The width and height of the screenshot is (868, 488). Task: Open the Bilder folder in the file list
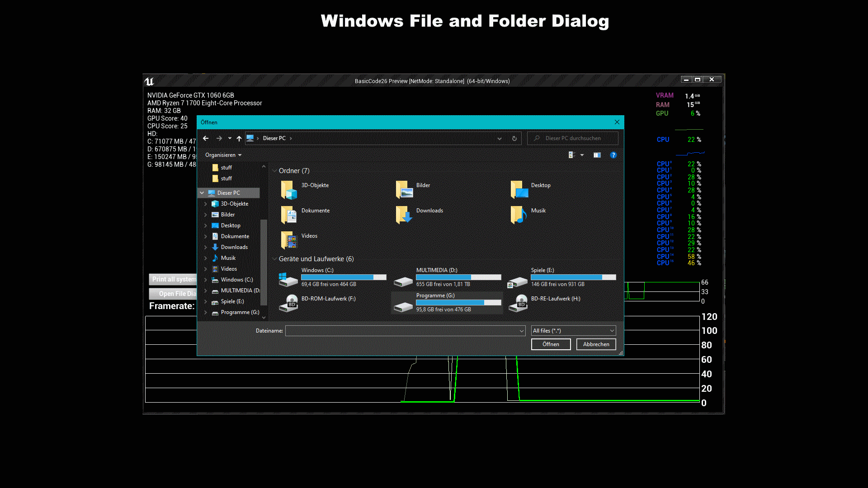(423, 185)
